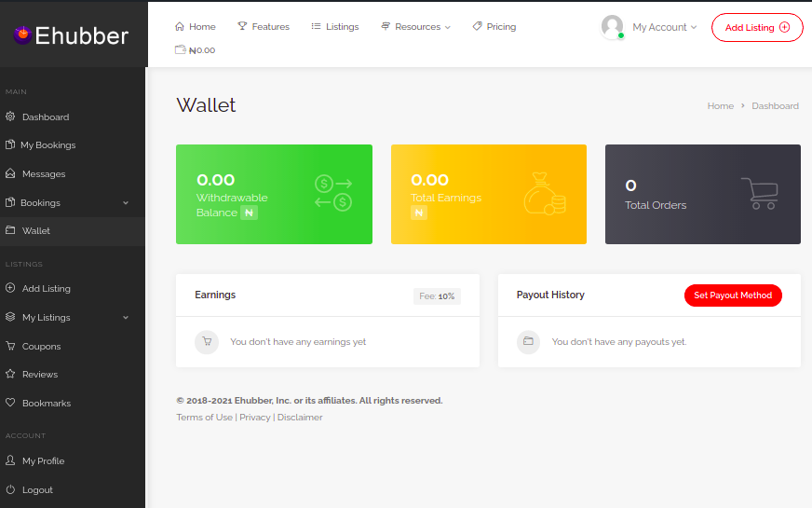Open the wallet balance icon in header

181,50
